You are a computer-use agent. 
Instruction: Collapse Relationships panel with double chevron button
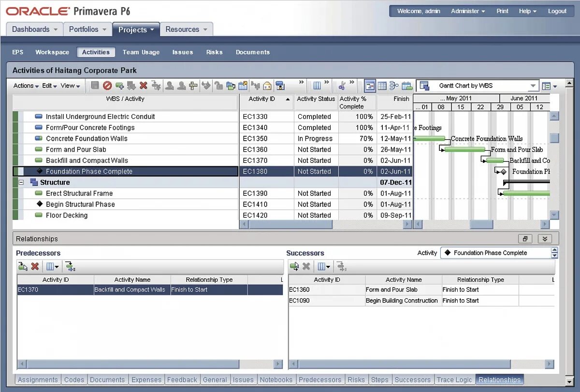[545, 239]
